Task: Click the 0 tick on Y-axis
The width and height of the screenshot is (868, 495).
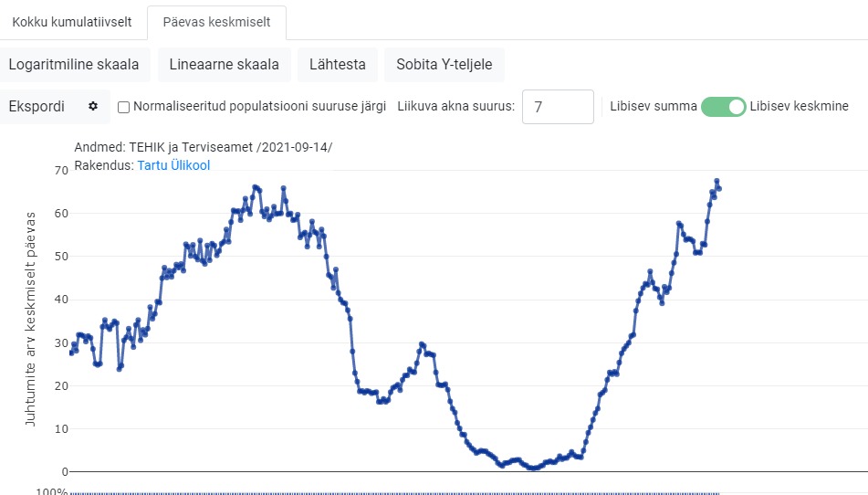Action: click(x=65, y=472)
